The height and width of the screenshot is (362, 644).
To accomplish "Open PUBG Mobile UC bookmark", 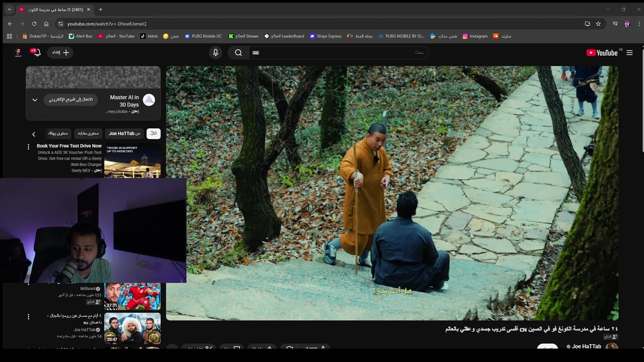I will click(x=203, y=36).
